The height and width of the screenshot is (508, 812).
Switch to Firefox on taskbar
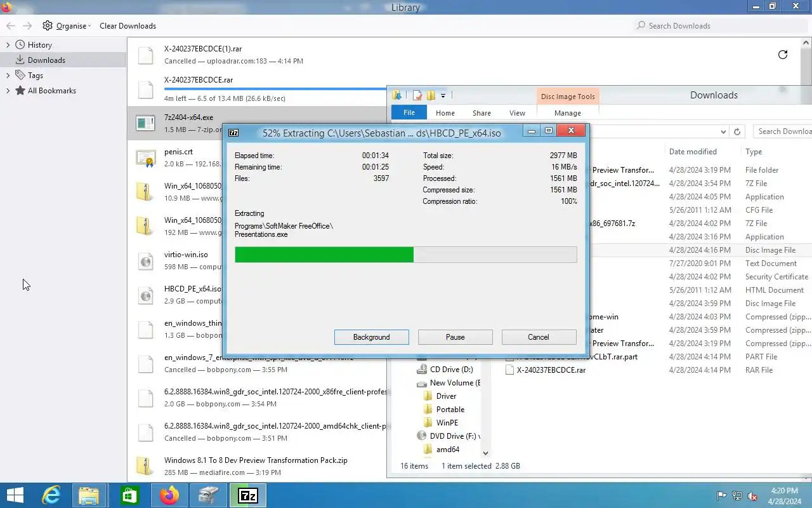pyautogui.click(x=169, y=495)
